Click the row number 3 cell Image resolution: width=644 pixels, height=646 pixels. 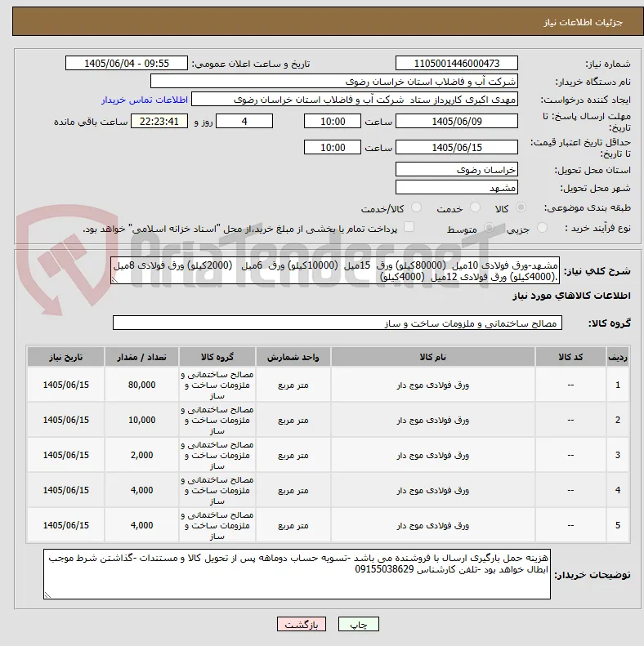[x=618, y=455]
